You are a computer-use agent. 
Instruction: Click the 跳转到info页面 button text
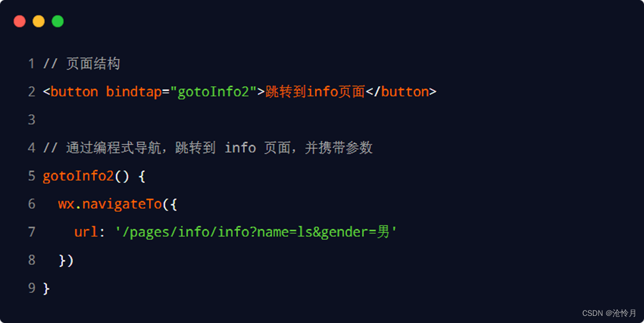pos(315,92)
